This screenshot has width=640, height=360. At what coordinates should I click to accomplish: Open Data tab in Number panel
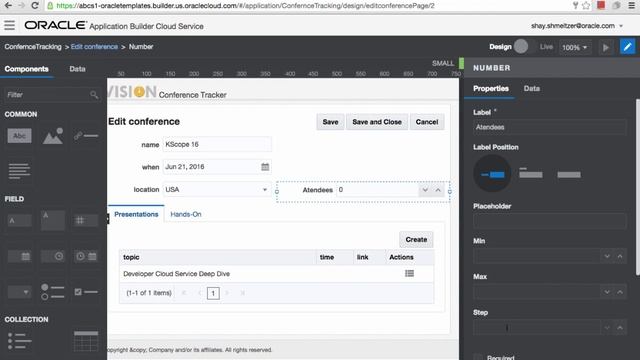pyautogui.click(x=531, y=89)
